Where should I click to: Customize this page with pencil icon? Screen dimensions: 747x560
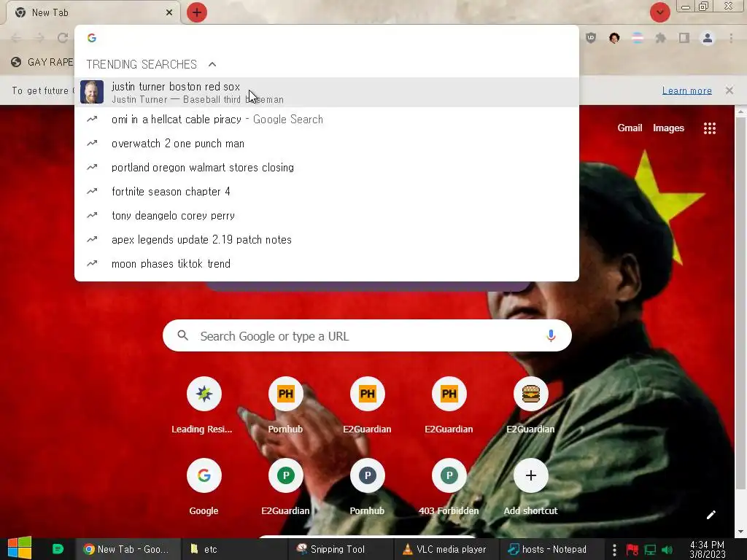click(x=711, y=515)
